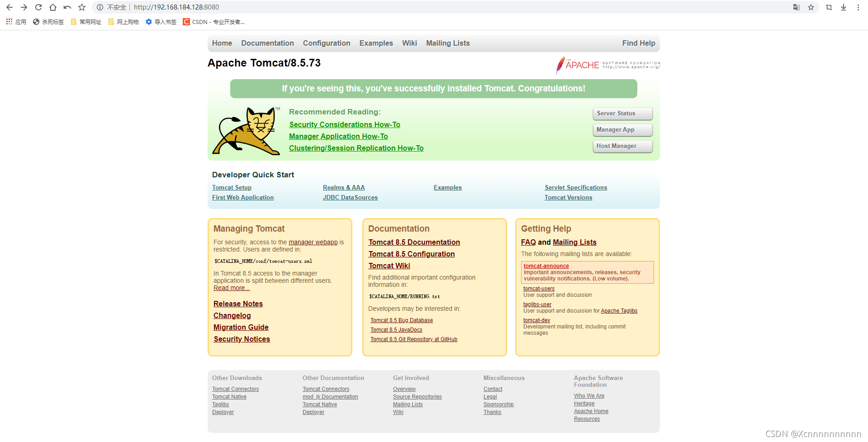Click the browser forward arrow
The image size is (868, 442).
click(x=24, y=7)
